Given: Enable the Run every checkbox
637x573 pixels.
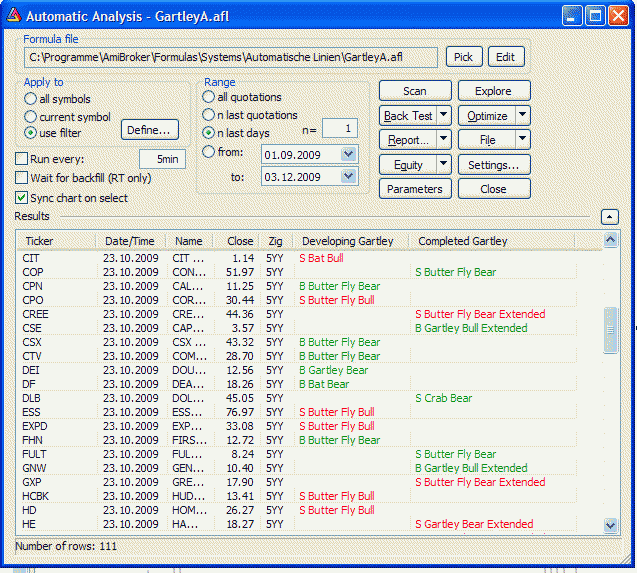Looking at the screenshot, I should (x=22, y=158).
